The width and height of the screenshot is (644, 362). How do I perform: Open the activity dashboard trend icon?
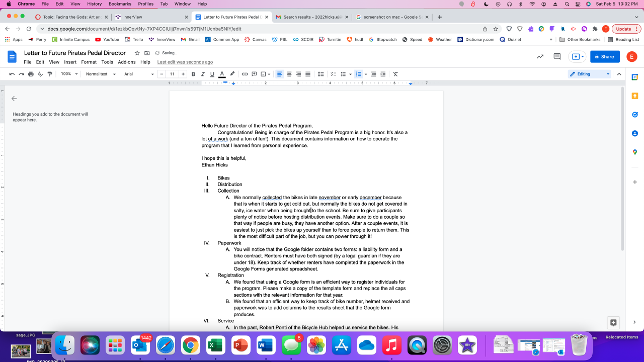540,57
